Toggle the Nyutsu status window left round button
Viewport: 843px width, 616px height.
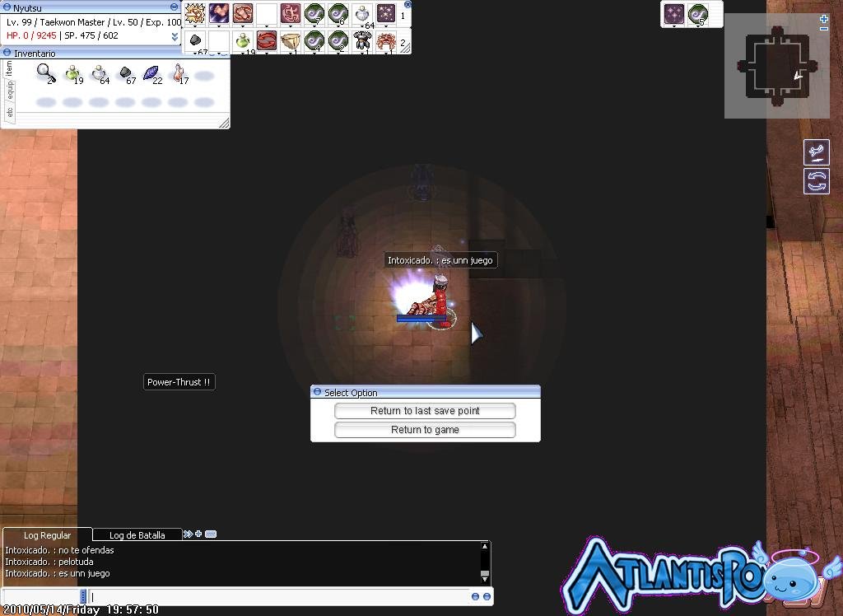point(7,7)
